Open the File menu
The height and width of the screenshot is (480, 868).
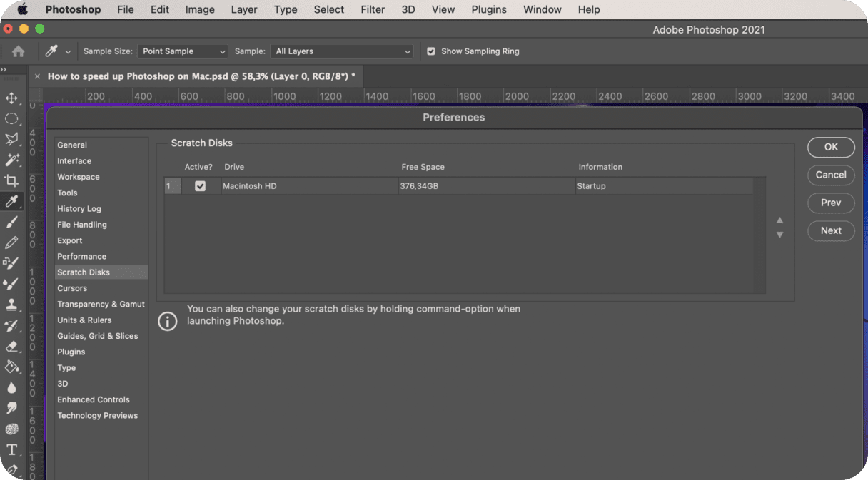pyautogui.click(x=125, y=9)
